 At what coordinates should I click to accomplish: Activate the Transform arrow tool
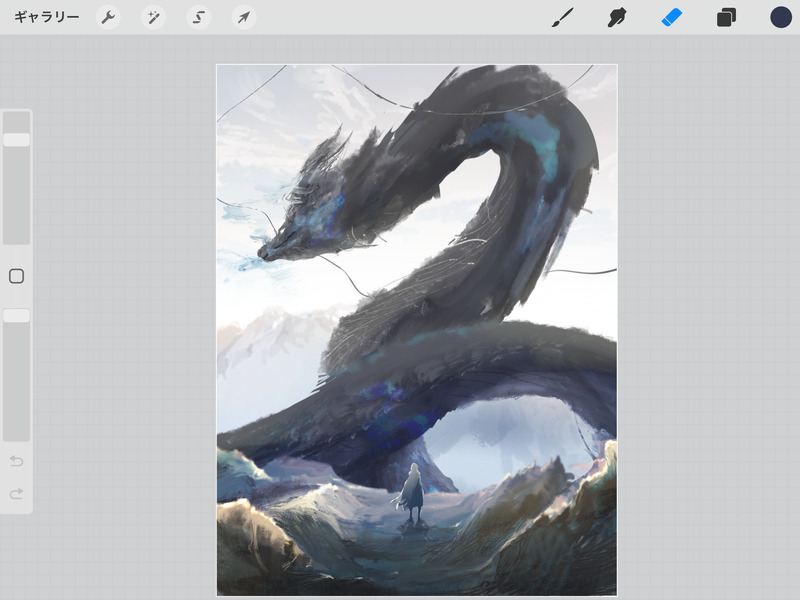tap(243, 18)
